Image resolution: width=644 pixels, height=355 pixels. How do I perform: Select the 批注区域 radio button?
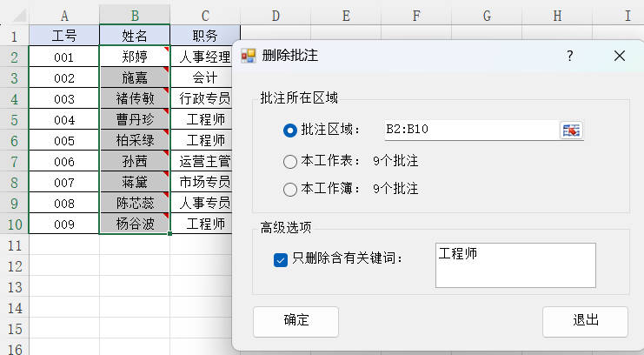(290, 130)
